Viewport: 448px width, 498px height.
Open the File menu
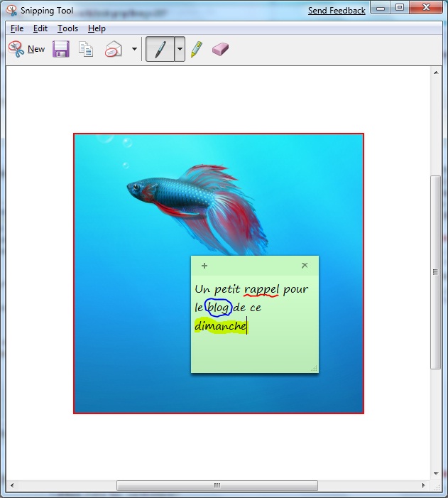(x=17, y=28)
